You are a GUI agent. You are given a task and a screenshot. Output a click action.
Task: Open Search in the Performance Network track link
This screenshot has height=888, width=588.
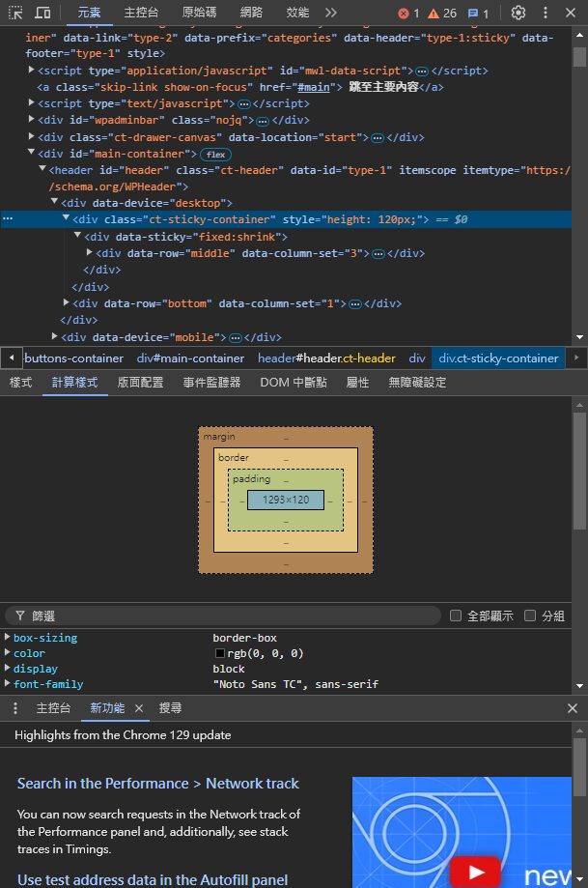point(158,784)
